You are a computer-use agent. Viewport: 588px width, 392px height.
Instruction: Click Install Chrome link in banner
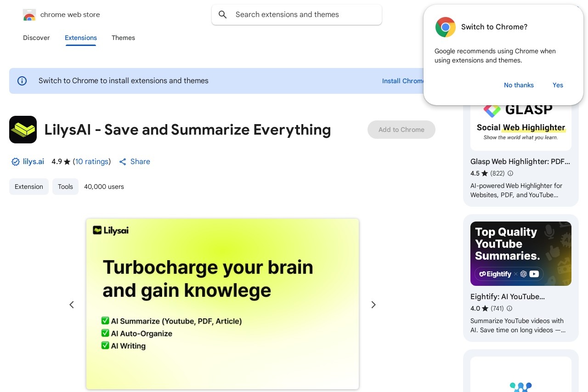coord(403,81)
